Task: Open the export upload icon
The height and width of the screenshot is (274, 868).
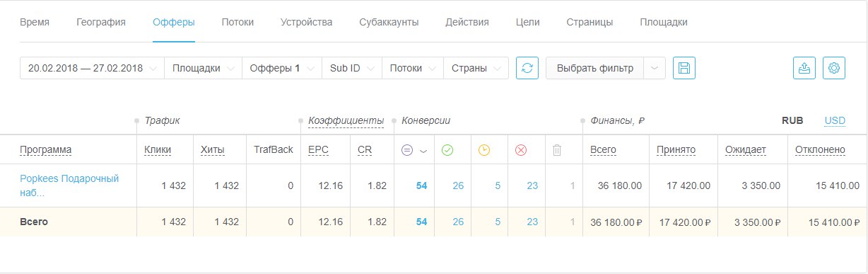Action: point(804,68)
